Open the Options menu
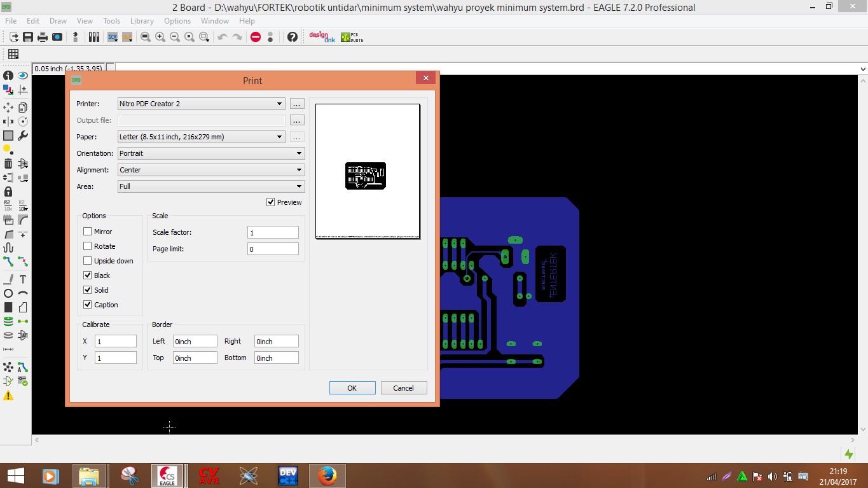868x488 pixels. [x=177, y=20]
